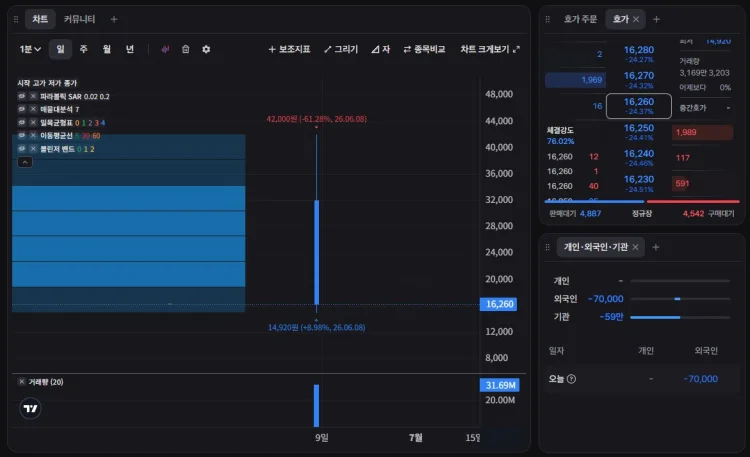Click the help icon beside 오늘

[x=571, y=379]
